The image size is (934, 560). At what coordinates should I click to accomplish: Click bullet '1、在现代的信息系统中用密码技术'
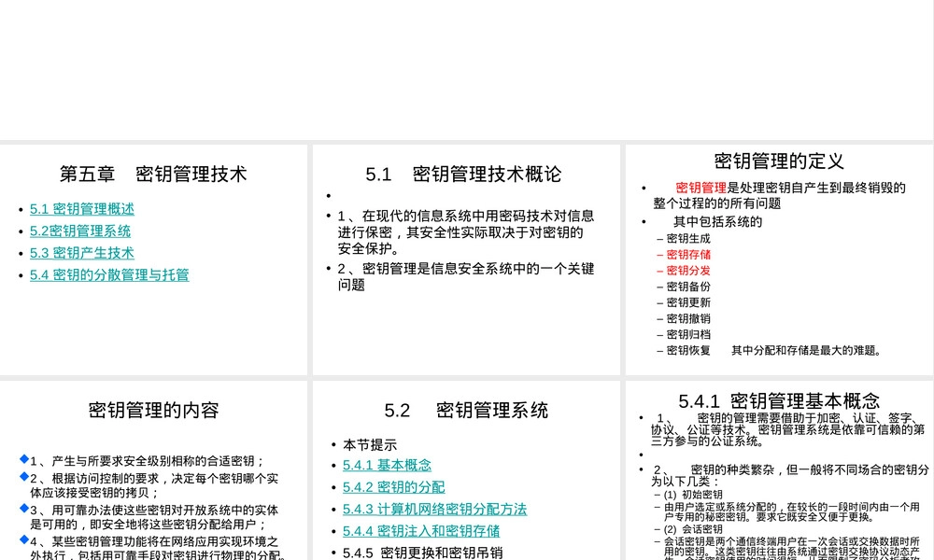tap(466, 232)
